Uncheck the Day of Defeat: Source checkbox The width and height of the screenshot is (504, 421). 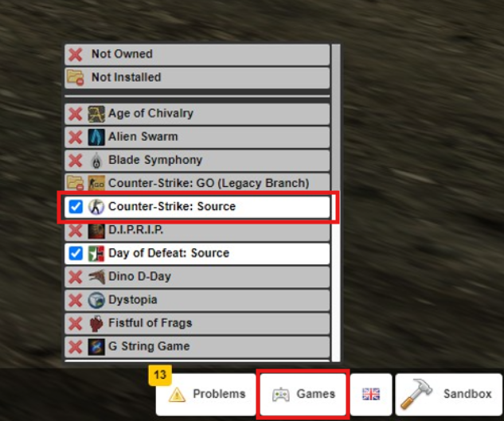coord(76,254)
